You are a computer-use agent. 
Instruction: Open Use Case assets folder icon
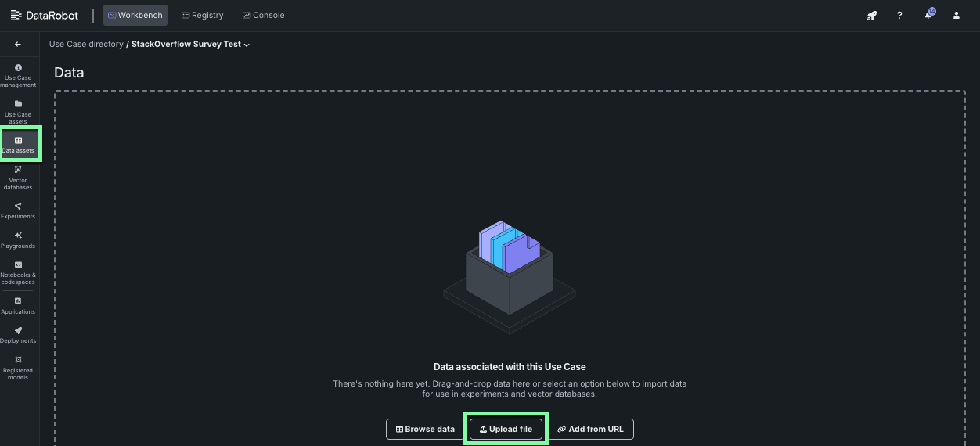coord(18,110)
